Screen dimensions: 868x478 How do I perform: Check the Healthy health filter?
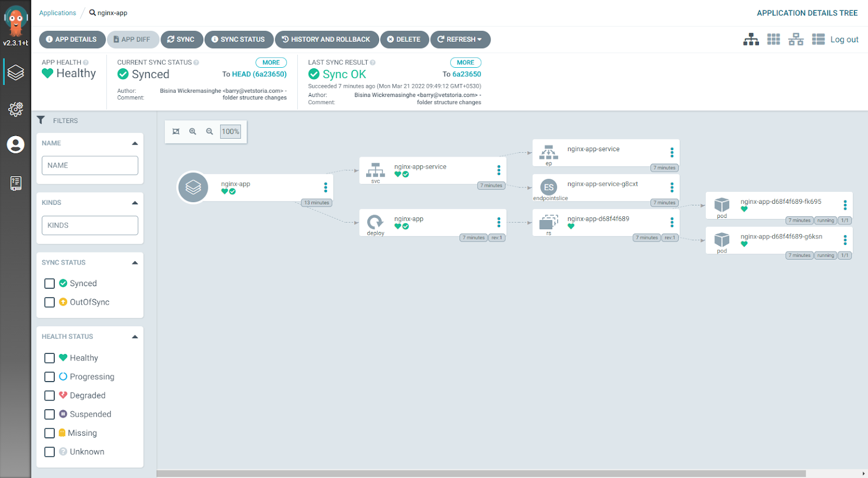click(x=49, y=358)
